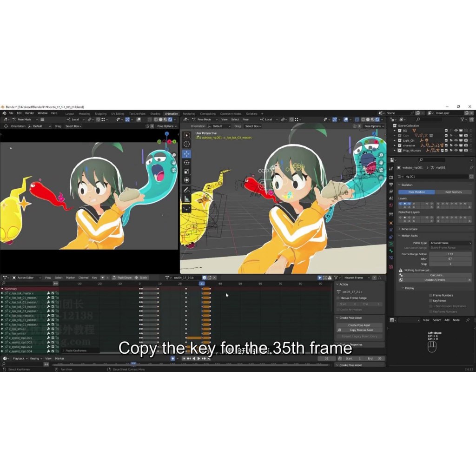Viewport: 476px width, 476px height.
Task: Expand the Bone Groups panel
Action: point(409,229)
